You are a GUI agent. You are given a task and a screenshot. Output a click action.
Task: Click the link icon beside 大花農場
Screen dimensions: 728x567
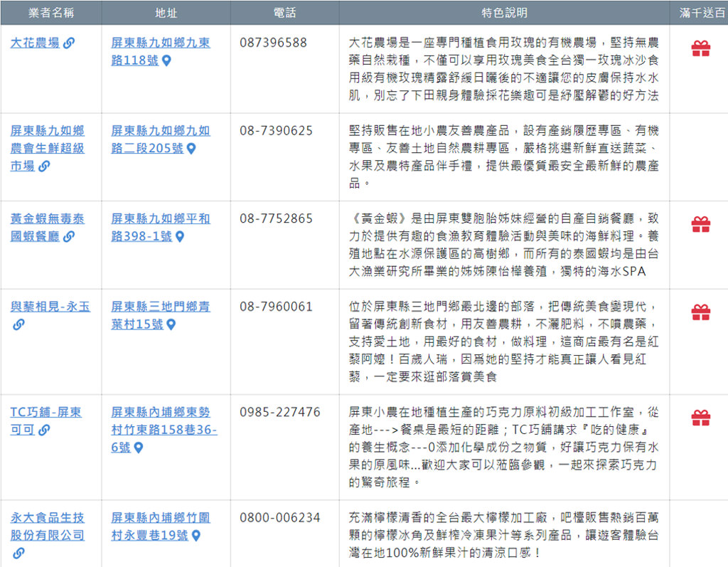point(69,43)
